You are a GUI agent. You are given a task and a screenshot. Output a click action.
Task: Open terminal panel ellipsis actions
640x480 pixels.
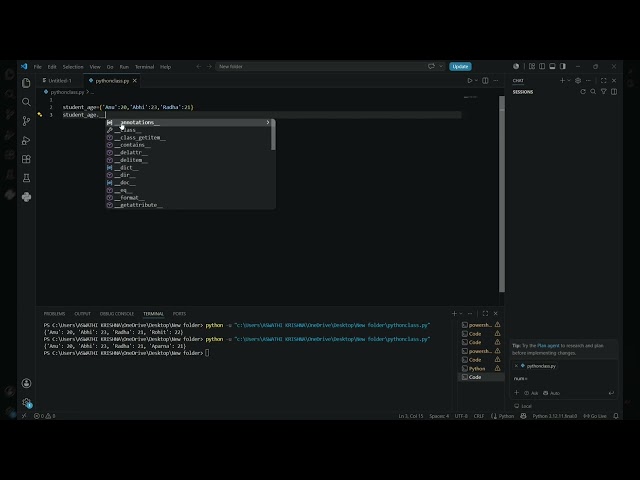[470, 313]
